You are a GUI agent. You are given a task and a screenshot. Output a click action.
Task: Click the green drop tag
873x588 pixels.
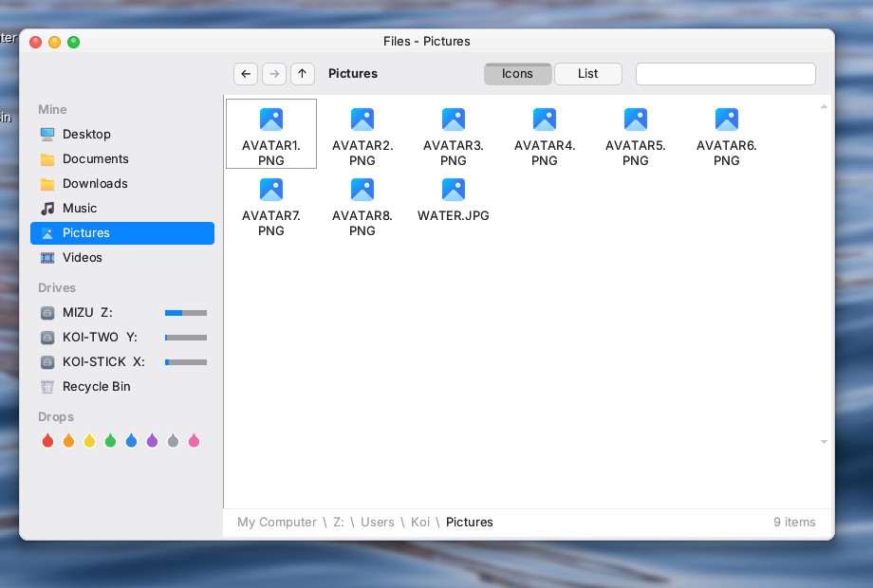[x=110, y=441]
